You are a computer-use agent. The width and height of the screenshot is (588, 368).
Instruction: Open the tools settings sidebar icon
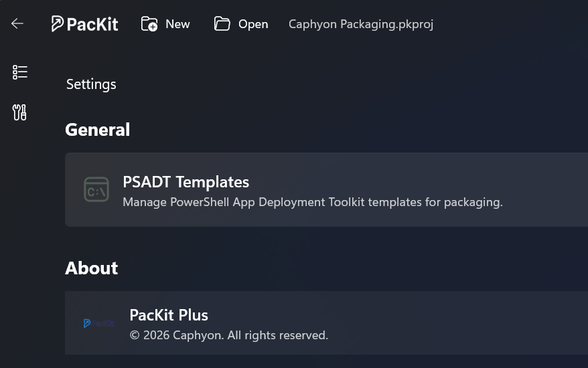pyautogui.click(x=20, y=112)
